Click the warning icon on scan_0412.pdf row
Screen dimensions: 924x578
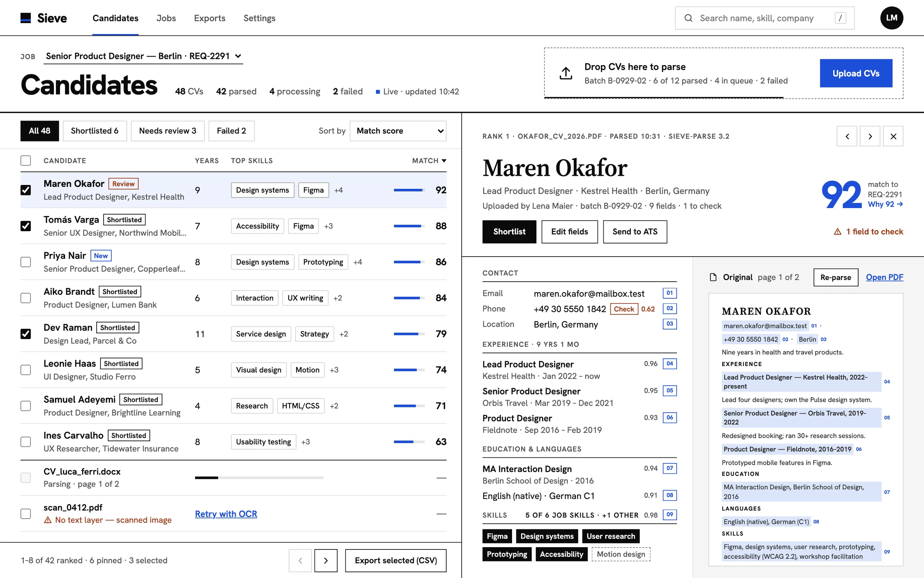(48, 520)
